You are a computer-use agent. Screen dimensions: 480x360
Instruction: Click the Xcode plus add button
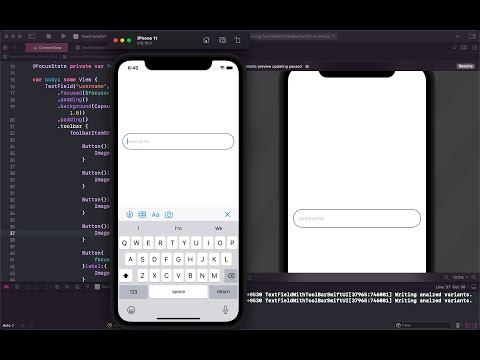(458, 36)
